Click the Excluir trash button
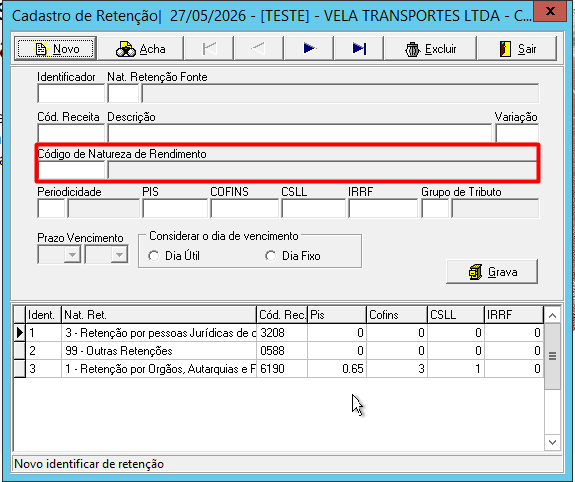Screen dimensions: 575x482 tap(430, 48)
